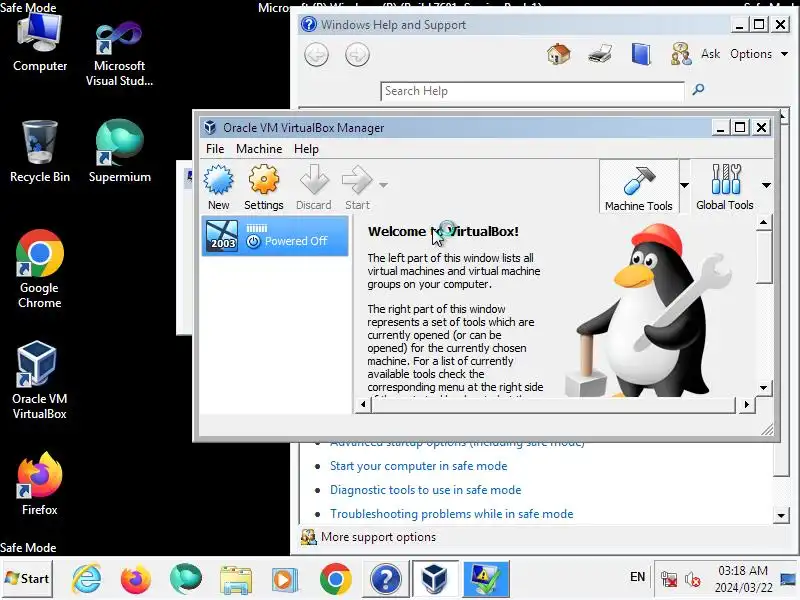Open Computer desktop icon

pos(40,43)
